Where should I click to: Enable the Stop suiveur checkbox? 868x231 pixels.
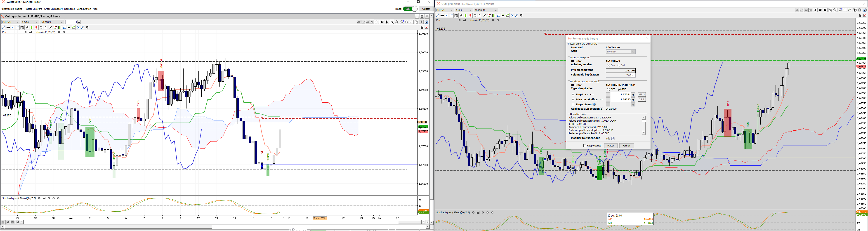573,105
